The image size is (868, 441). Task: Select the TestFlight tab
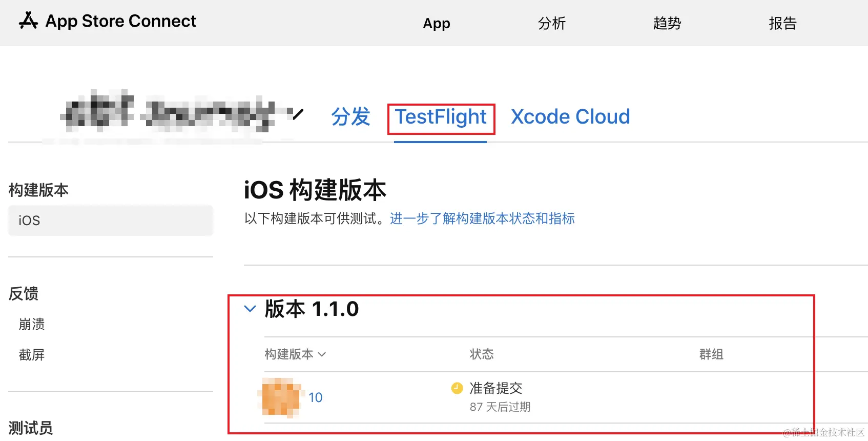[441, 117]
